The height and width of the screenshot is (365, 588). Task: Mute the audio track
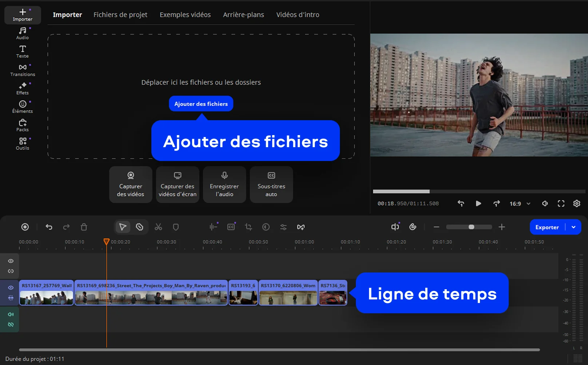point(11,314)
